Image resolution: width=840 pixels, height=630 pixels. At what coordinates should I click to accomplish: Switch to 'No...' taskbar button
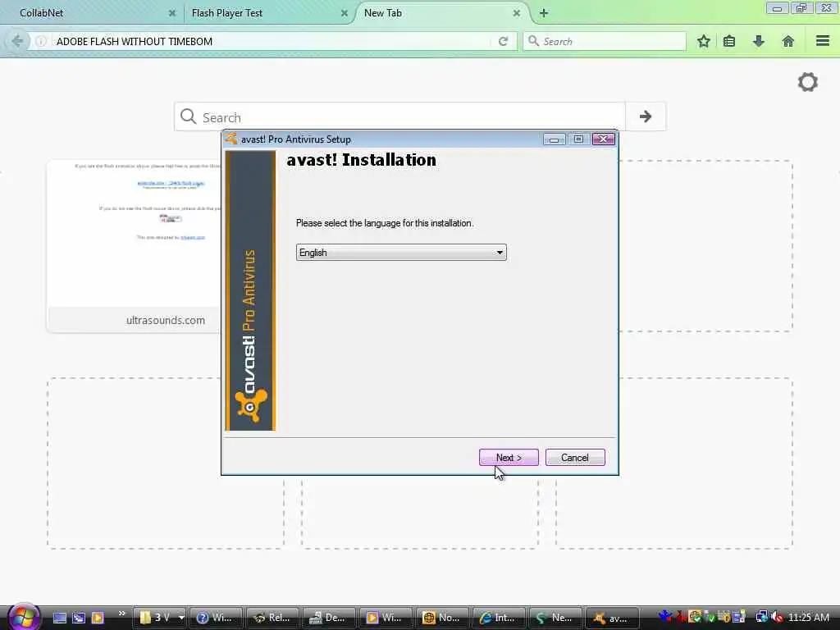click(442, 618)
